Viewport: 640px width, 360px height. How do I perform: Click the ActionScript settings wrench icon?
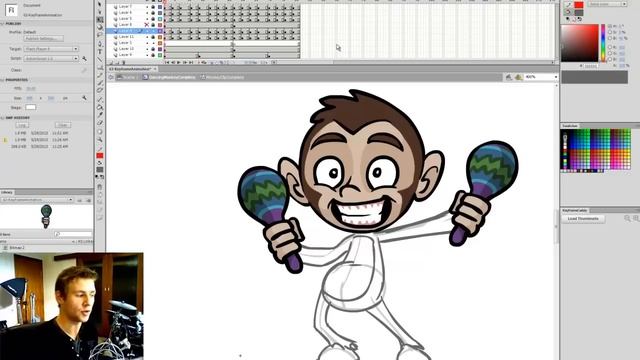(84, 59)
